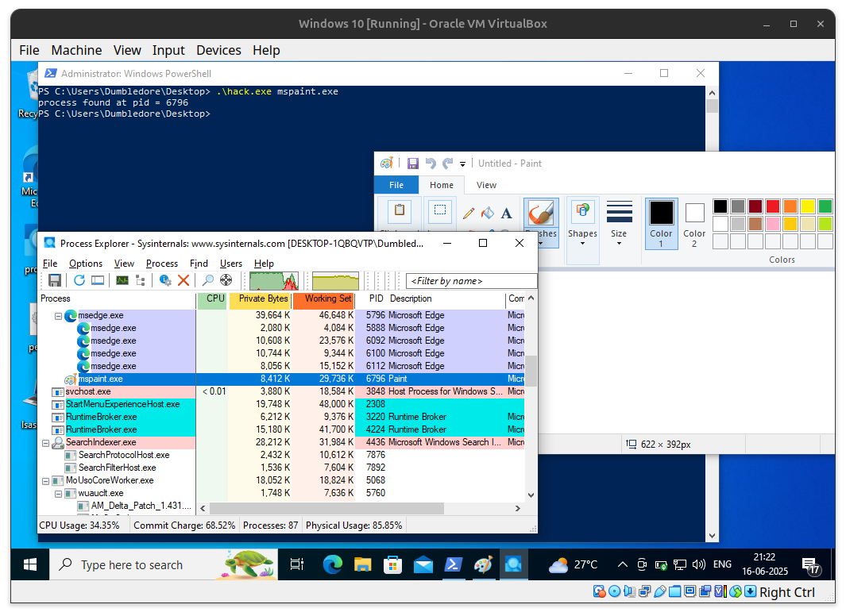
Task: Open Mail app from the taskbar
Action: [x=423, y=564]
